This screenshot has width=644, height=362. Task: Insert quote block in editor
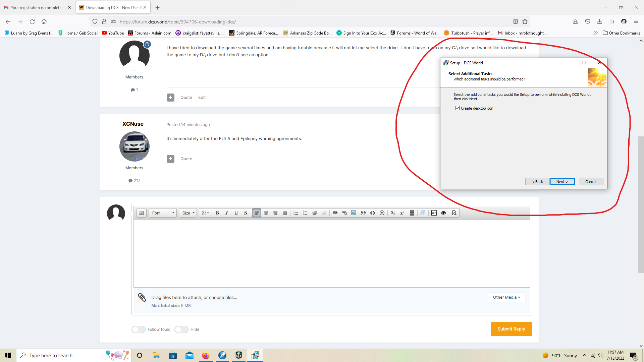(363, 213)
